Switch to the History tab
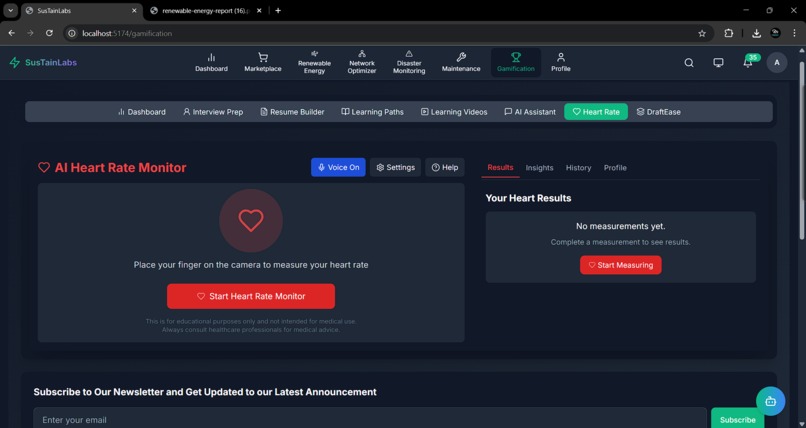The image size is (806, 428). pyautogui.click(x=578, y=168)
